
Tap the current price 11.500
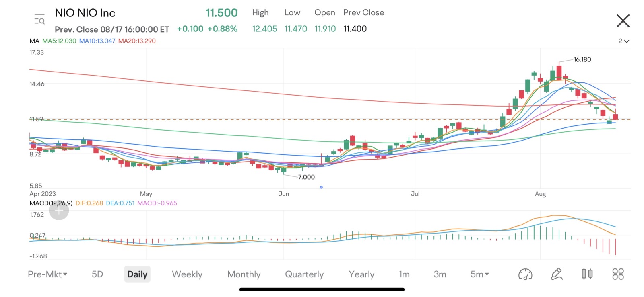point(221,13)
